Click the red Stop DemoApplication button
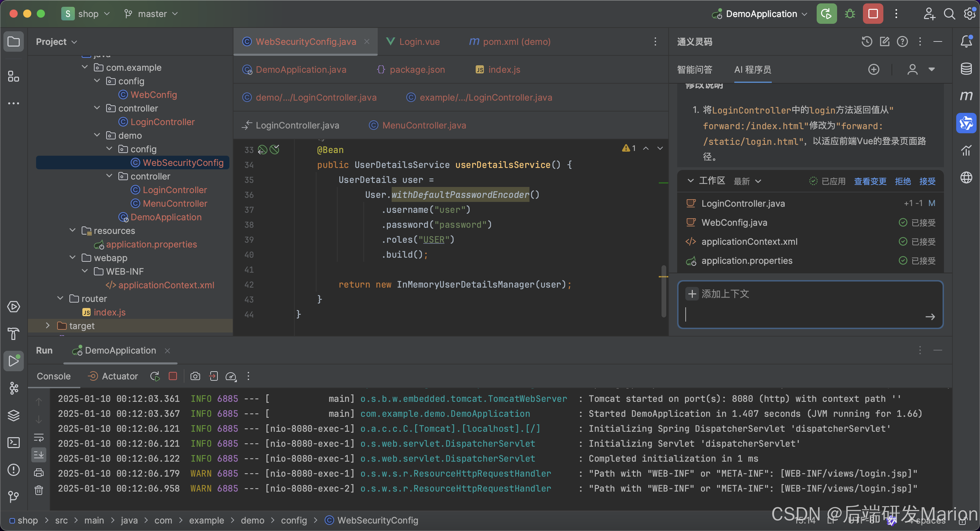Image resolution: width=980 pixels, height=531 pixels. [873, 14]
